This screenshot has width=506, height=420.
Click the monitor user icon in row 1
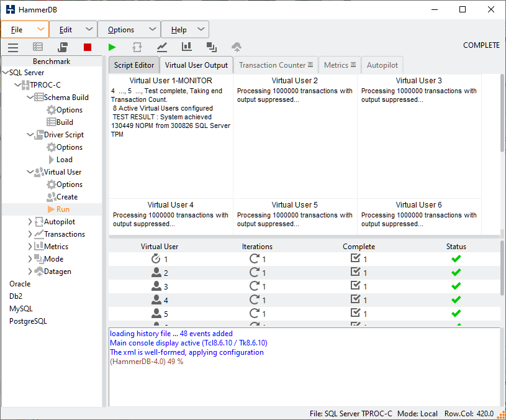pos(156,258)
